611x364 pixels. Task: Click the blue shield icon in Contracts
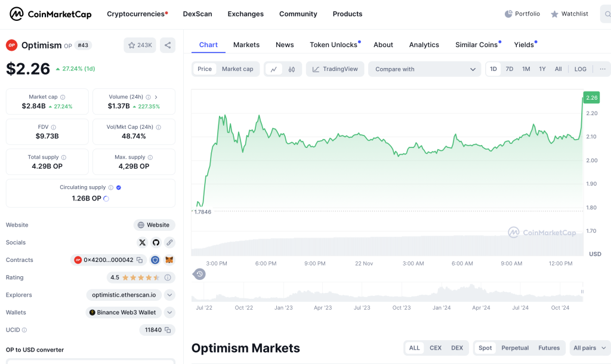(155, 260)
